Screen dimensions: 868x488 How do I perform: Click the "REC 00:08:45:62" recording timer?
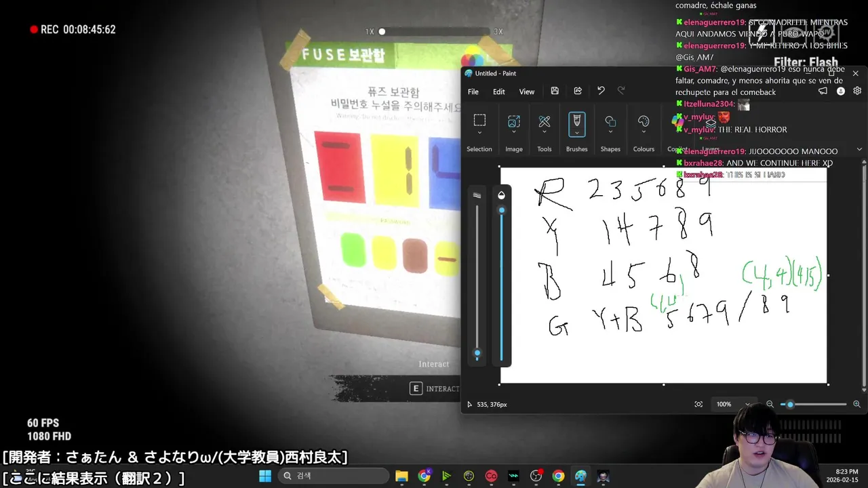pos(73,30)
